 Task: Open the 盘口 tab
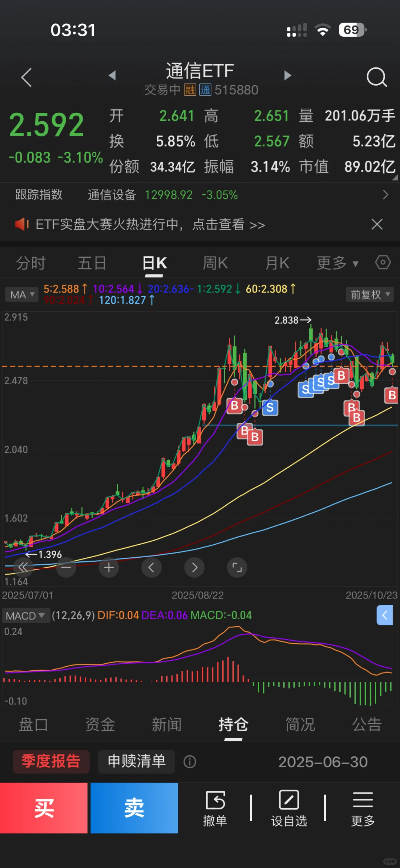tap(33, 725)
